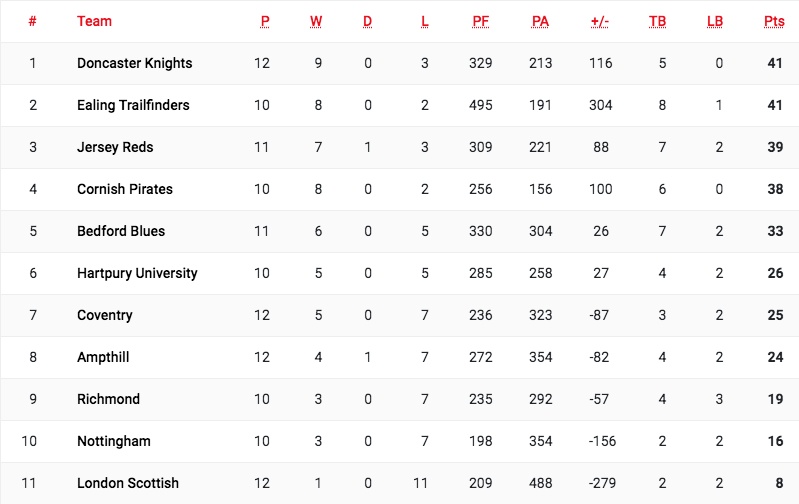The image size is (799, 504).
Task: Click the D column header
Action: pos(367,21)
